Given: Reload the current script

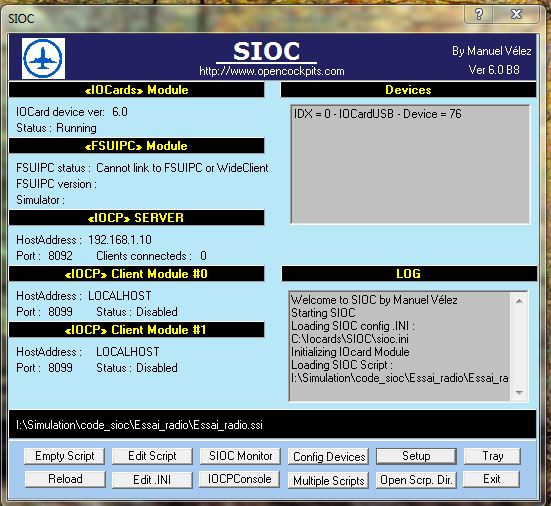Looking at the screenshot, I should (x=65, y=479).
